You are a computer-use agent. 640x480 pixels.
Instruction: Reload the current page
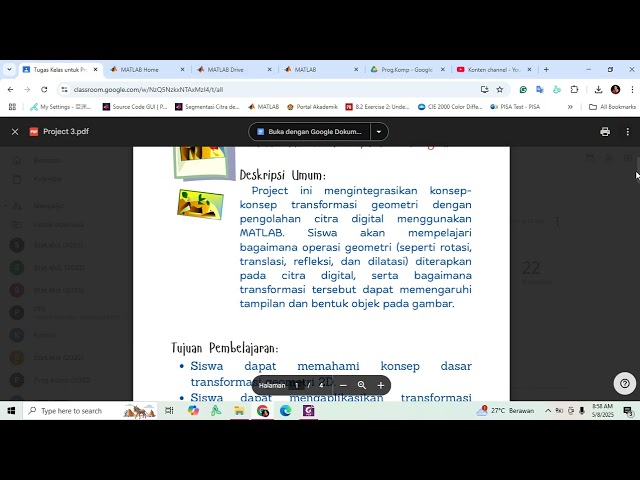pos(44,89)
